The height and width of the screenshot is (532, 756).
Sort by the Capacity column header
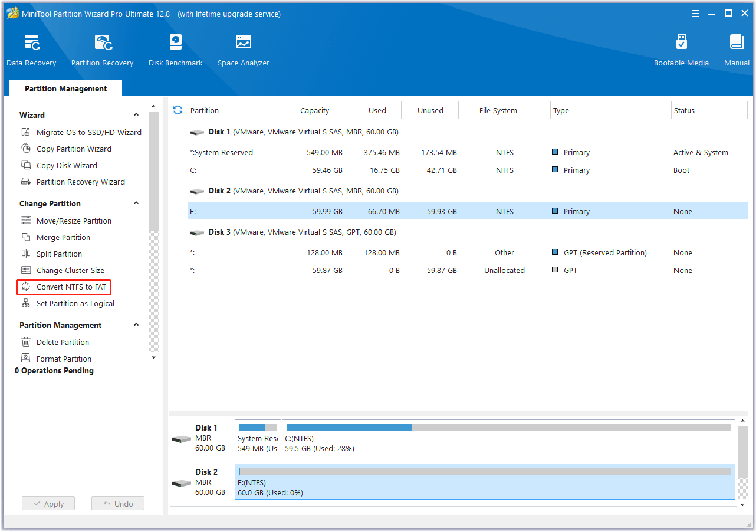[315, 110]
